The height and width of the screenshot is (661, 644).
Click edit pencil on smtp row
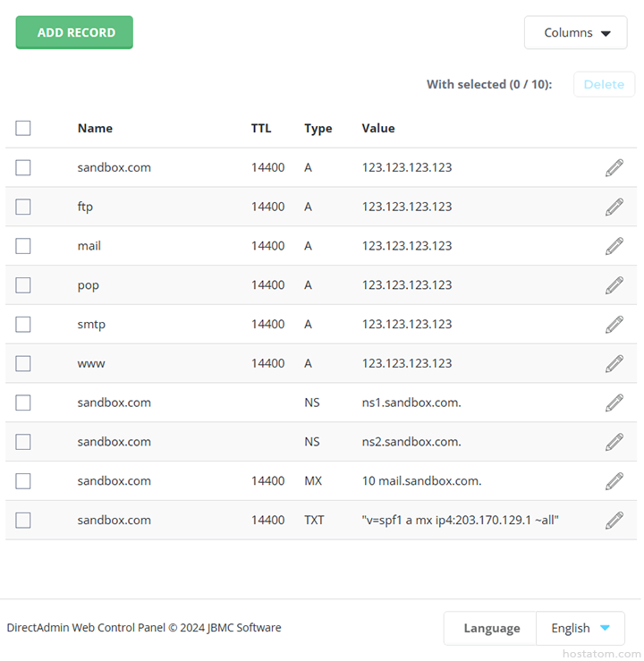pyautogui.click(x=614, y=325)
